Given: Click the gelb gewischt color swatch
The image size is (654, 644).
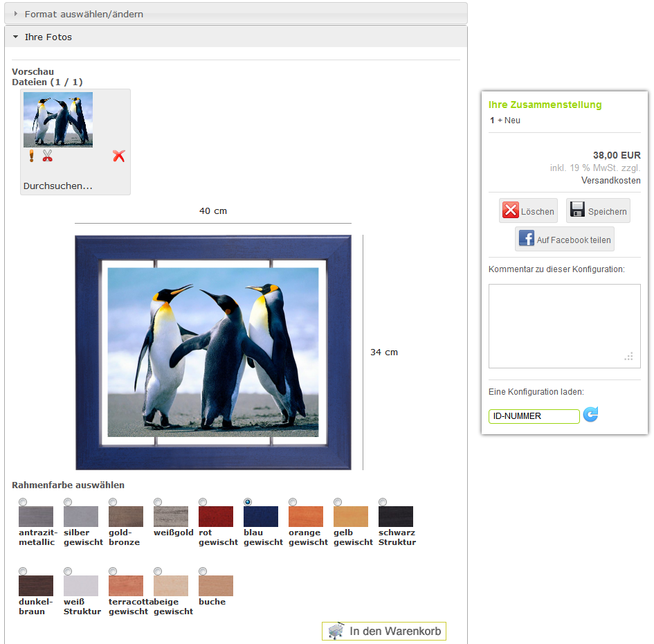Looking at the screenshot, I should pyautogui.click(x=351, y=517).
